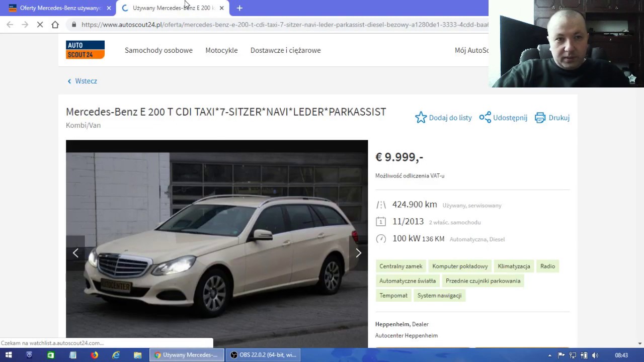Click the Przednie czujniki parkowania tag
Image resolution: width=644 pixels, height=362 pixels.
(483, 281)
